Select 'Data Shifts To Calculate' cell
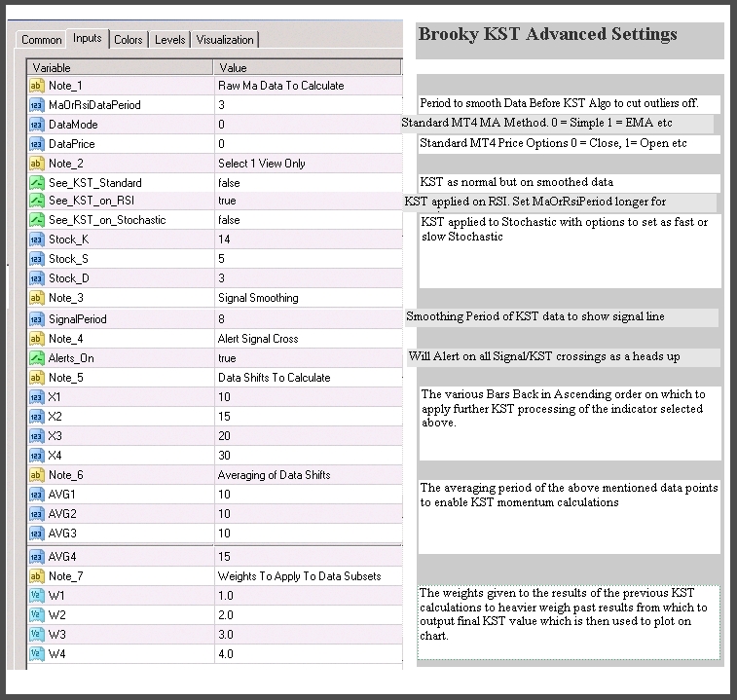 coord(309,378)
